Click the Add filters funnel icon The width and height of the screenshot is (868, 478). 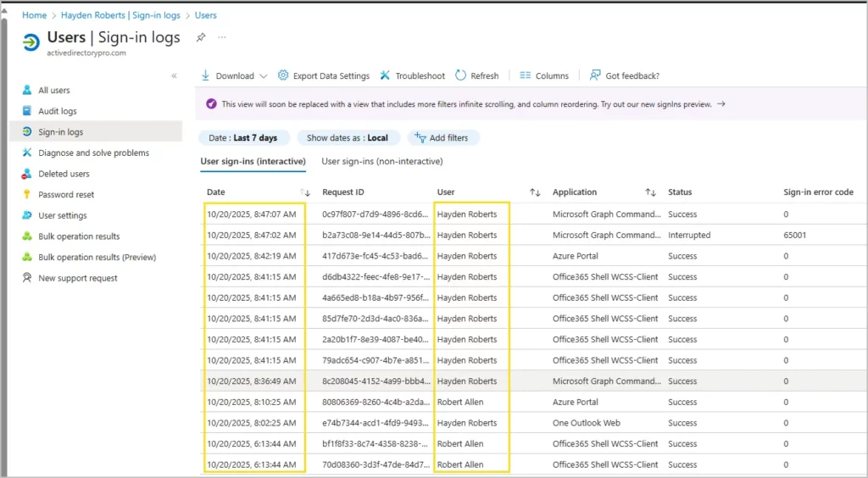(420, 138)
